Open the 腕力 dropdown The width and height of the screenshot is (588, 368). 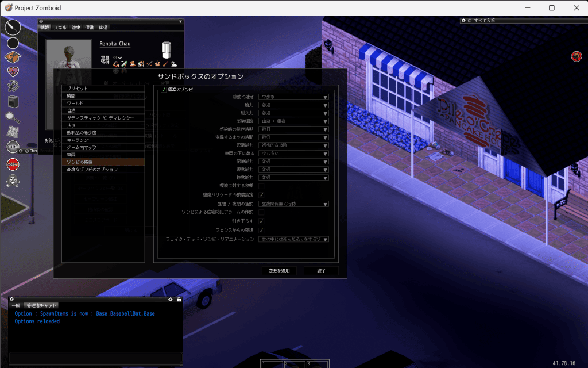point(293,105)
